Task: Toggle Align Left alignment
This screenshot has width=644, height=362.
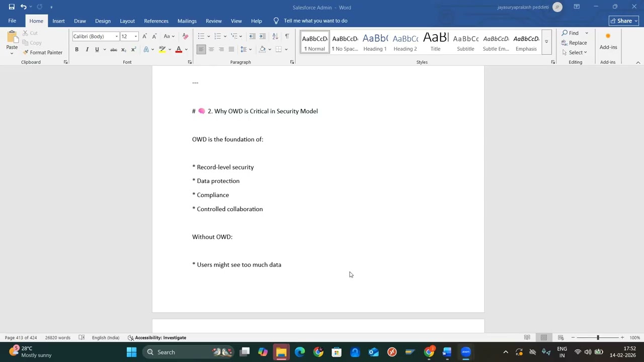Action: 201,49
